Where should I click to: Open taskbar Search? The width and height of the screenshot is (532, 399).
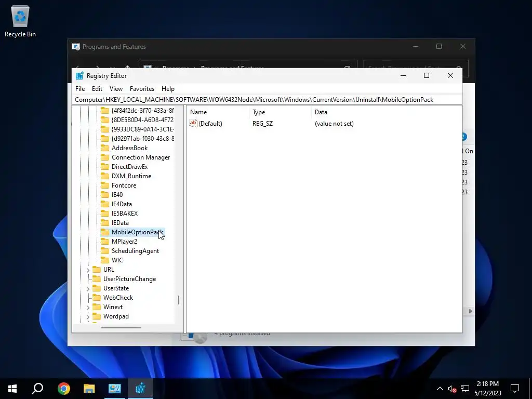(x=37, y=389)
